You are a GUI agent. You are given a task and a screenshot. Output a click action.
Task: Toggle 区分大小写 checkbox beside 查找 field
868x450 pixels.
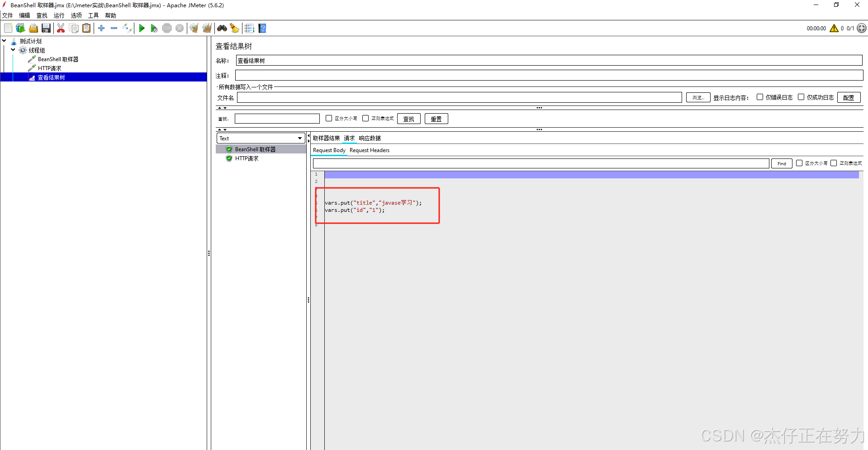click(329, 118)
